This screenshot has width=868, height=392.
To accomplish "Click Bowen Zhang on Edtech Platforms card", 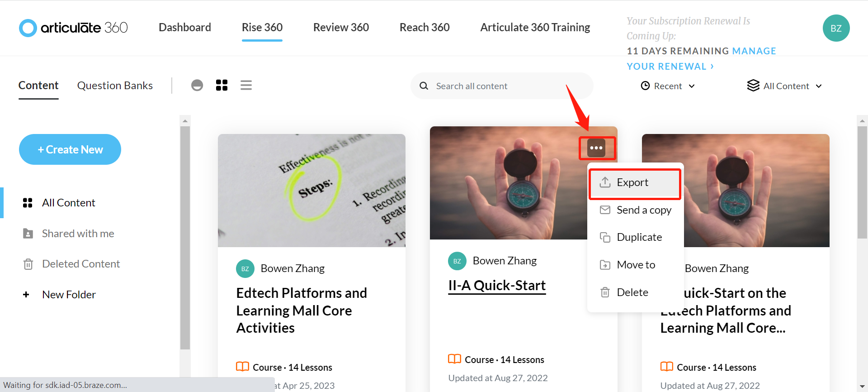I will (292, 269).
